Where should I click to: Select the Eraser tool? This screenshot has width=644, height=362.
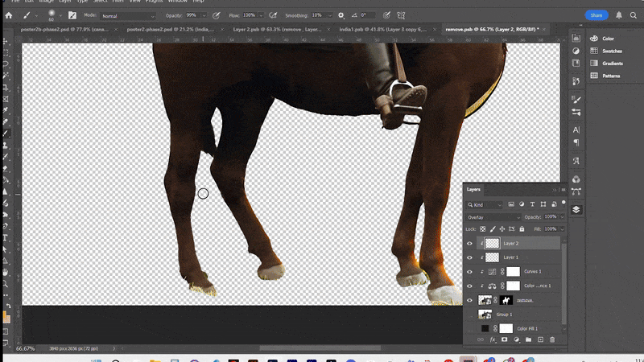point(6,168)
